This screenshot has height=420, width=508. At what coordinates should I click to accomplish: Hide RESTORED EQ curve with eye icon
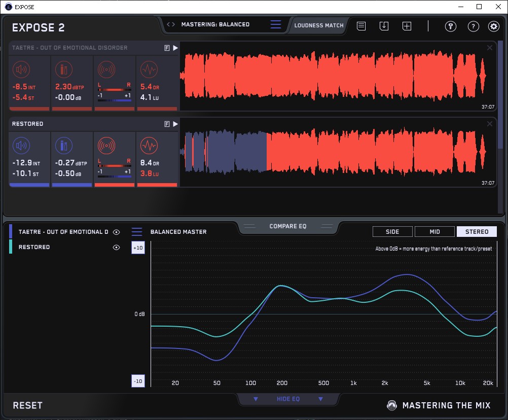[116, 247]
